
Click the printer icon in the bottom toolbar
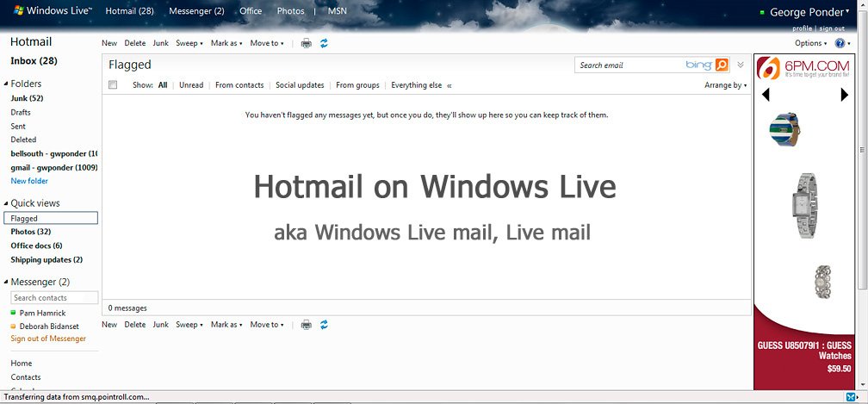point(307,325)
